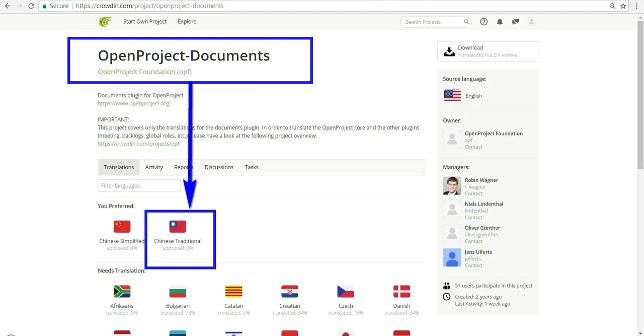Viewport: 644px width, 336px height.
Task: Click the Filter languages input field
Action: 139,185
